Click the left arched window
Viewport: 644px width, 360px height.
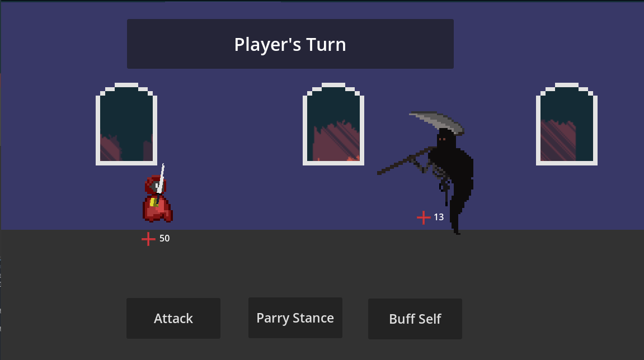126,124
